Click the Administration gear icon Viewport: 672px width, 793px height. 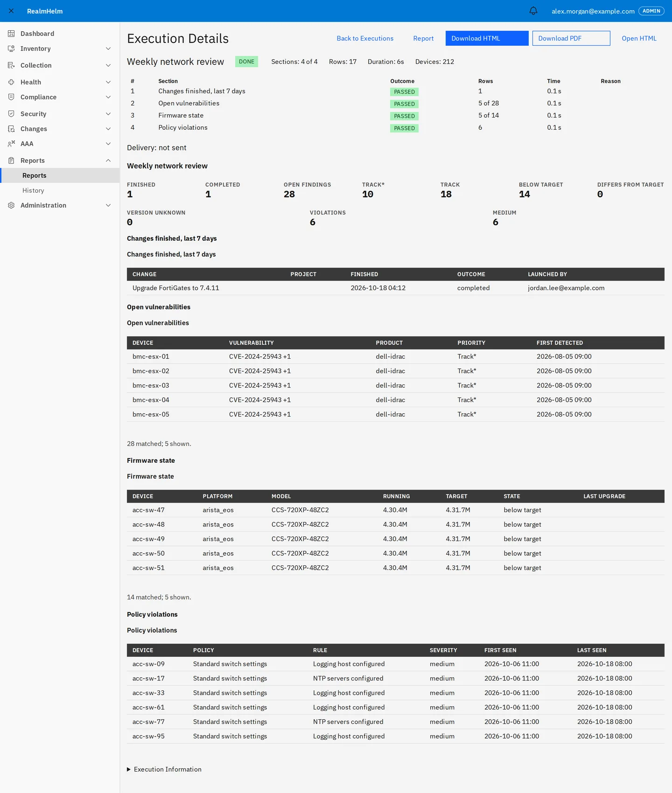click(11, 205)
